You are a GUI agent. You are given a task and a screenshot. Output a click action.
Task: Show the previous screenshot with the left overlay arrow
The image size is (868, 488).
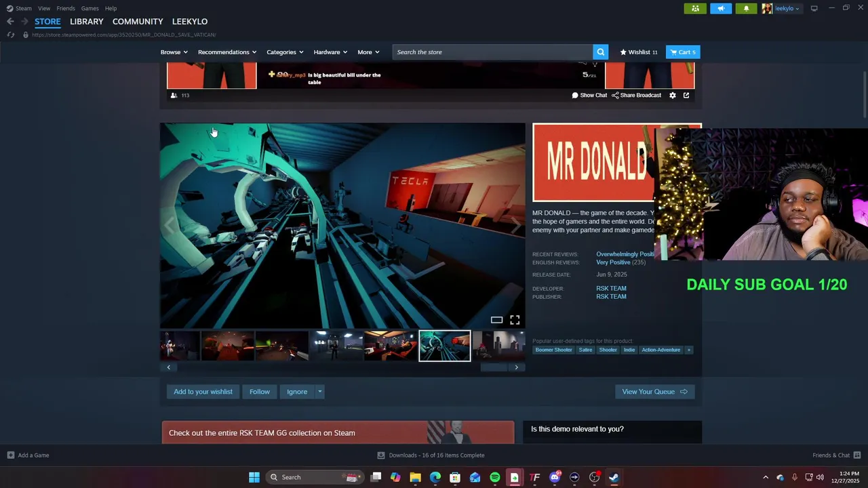pos(169,226)
